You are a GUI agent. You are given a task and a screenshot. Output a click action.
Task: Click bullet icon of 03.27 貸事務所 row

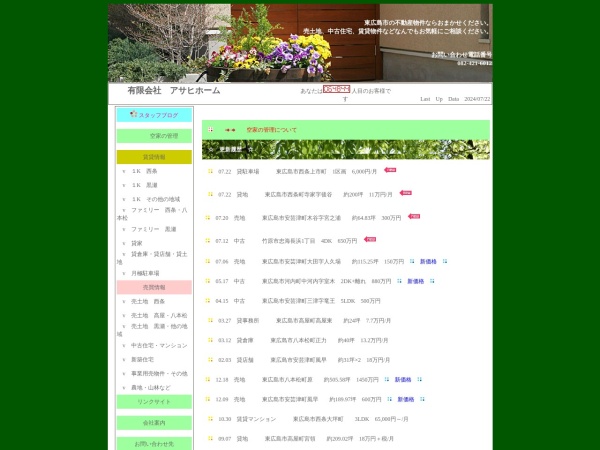click(x=210, y=320)
